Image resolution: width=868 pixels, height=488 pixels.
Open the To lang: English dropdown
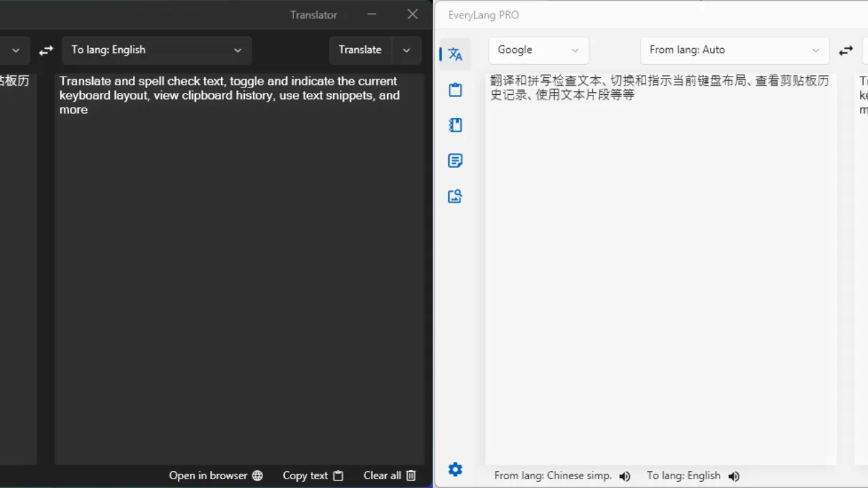(x=157, y=50)
